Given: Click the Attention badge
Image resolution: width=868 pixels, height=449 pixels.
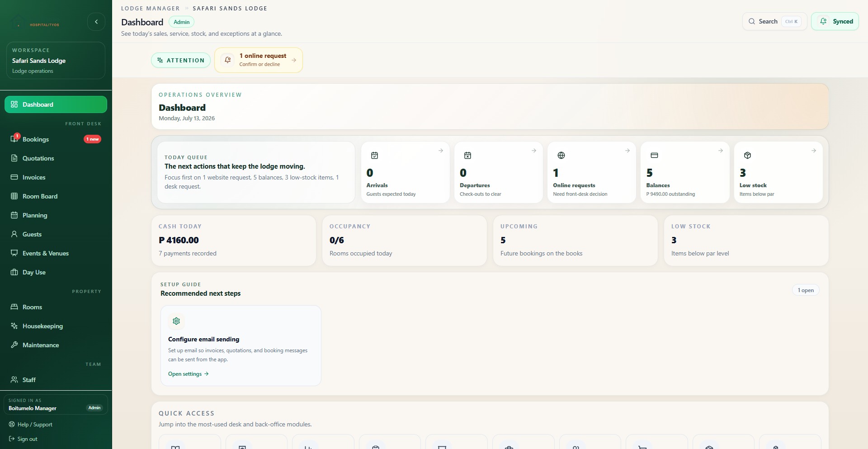Looking at the screenshot, I should [x=181, y=60].
